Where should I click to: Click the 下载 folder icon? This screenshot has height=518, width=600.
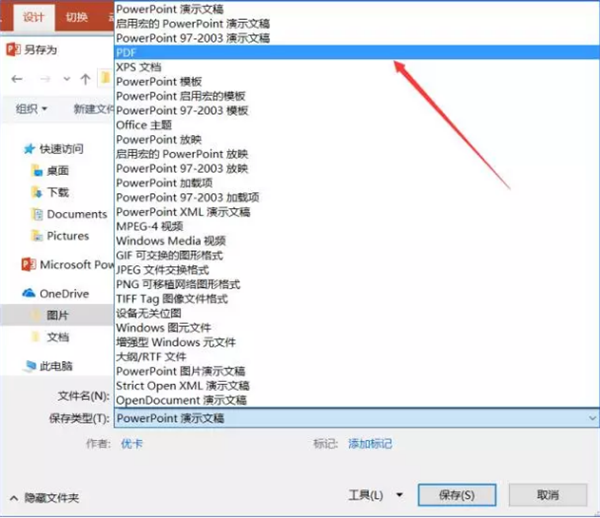pos(37,192)
